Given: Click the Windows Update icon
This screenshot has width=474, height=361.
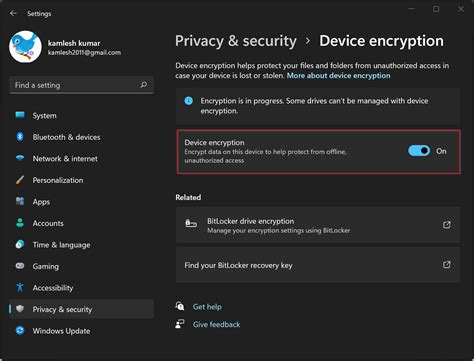Looking at the screenshot, I should coord(20,331).
